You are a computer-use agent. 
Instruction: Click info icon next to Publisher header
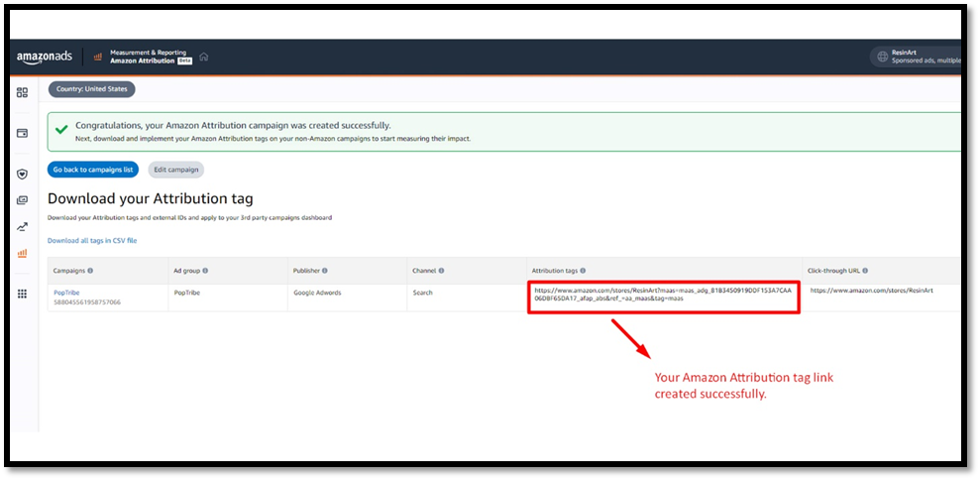(x=325, y=271)
